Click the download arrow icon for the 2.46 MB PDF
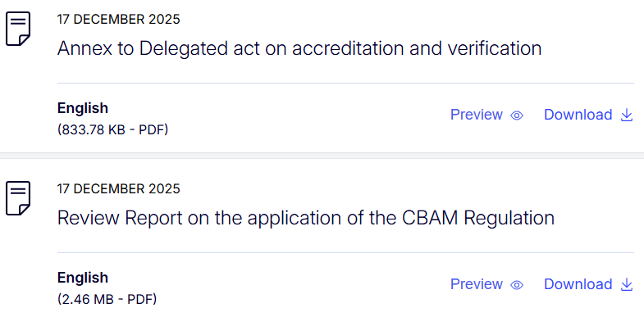The image size is (644, 317). [626, 284]
